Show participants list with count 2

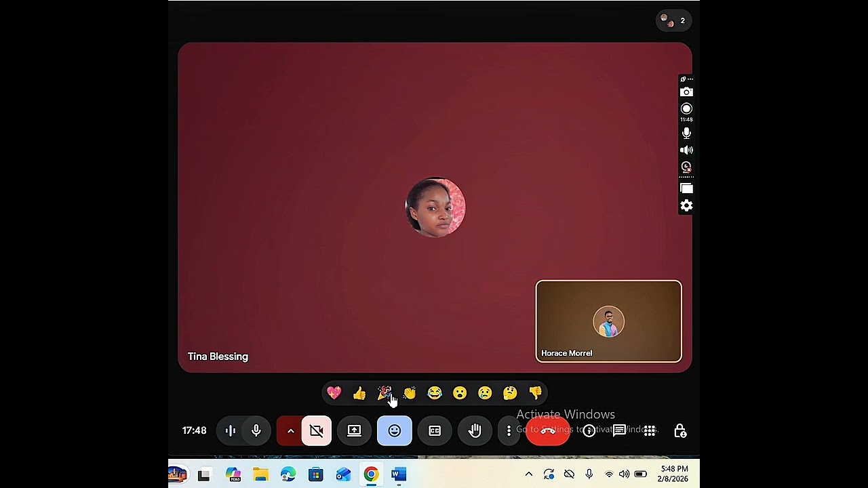tap(673, 20)
